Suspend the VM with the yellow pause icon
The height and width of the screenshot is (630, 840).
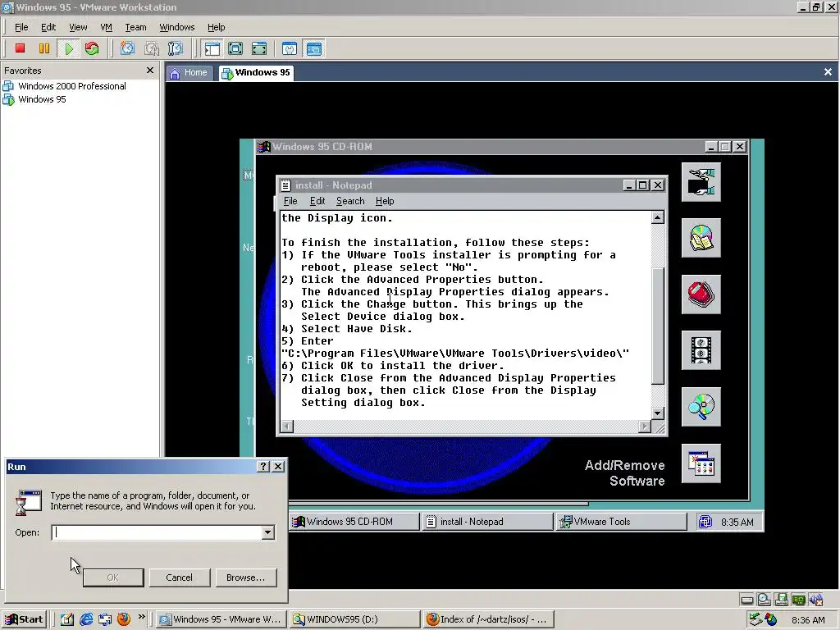tap(44, 48)
